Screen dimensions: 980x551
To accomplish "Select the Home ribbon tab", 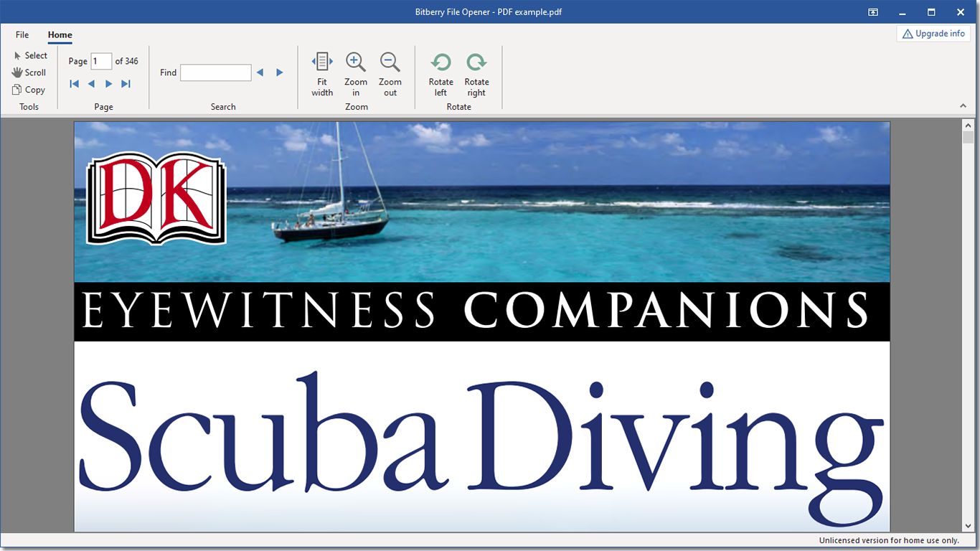I will point(60,34).
